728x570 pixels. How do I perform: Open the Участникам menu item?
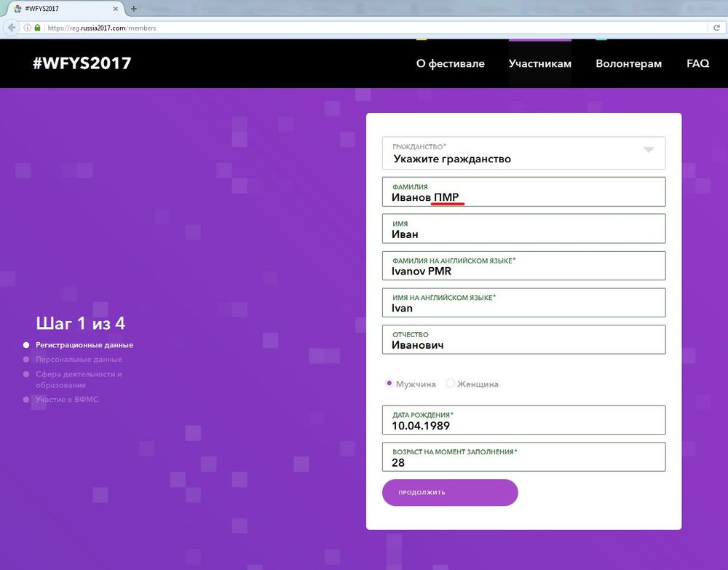tap(540, 63)
